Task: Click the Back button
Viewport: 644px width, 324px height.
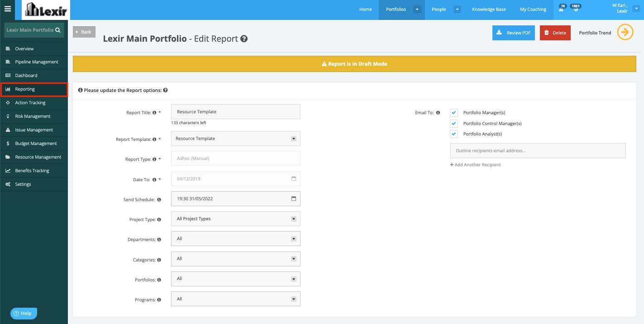Action: [x=84, y=32]
